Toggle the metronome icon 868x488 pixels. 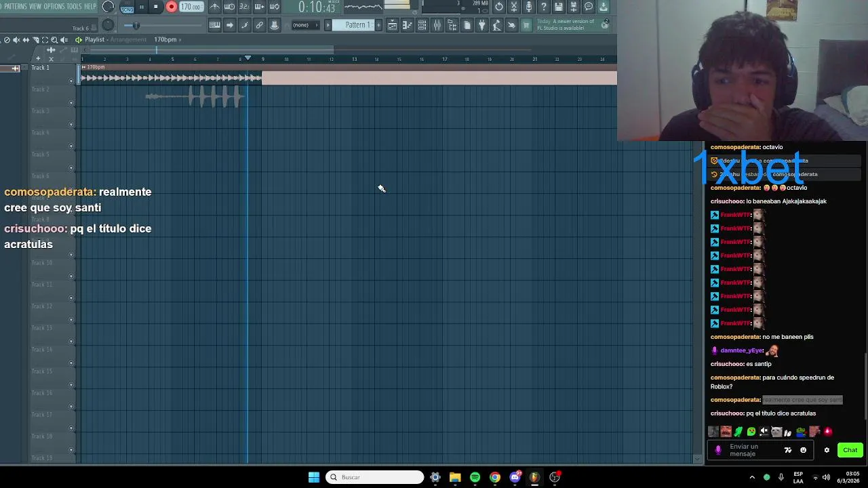click(x=214, y=7)
